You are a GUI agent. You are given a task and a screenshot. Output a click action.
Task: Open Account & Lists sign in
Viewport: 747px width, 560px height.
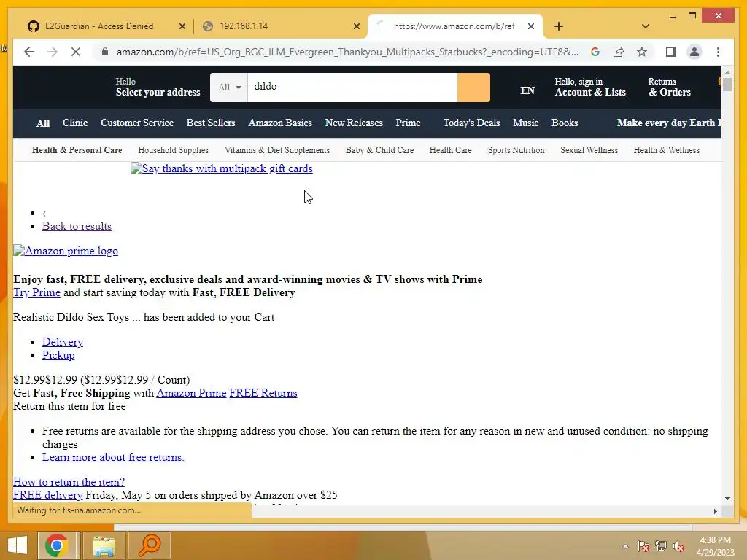[589, 87]
